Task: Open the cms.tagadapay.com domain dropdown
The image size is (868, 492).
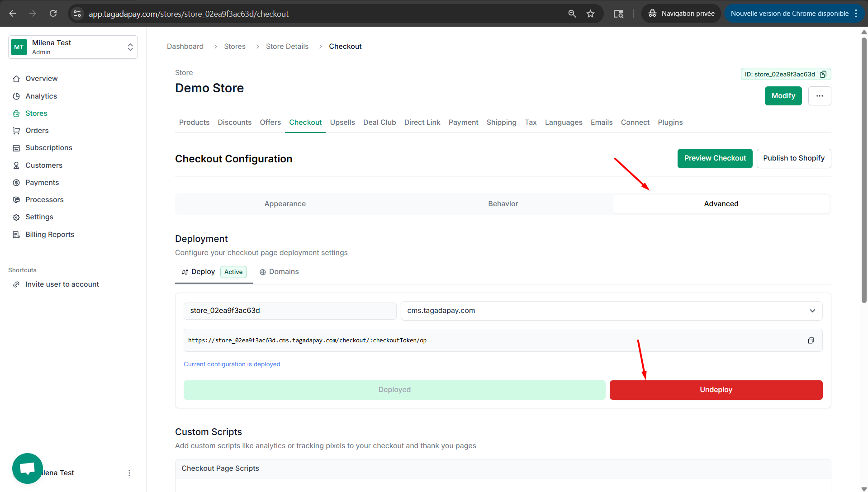Action: (x=611, y=311)
